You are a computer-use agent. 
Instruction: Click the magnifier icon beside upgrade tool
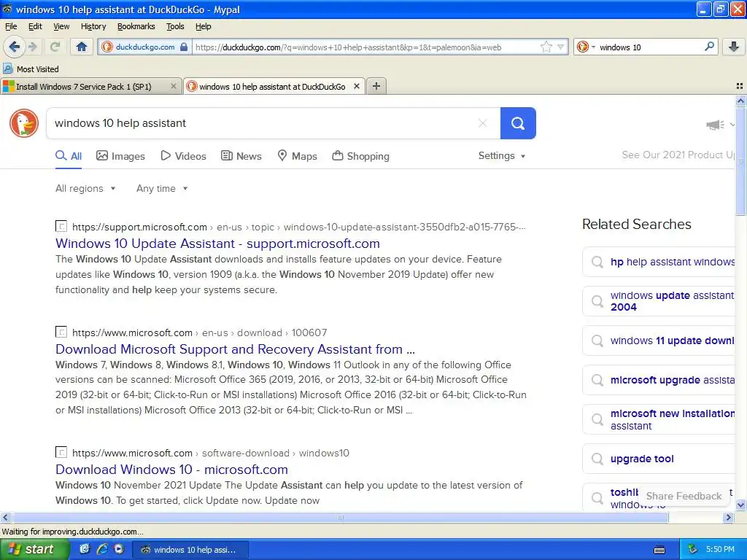(x=597, y=459)
